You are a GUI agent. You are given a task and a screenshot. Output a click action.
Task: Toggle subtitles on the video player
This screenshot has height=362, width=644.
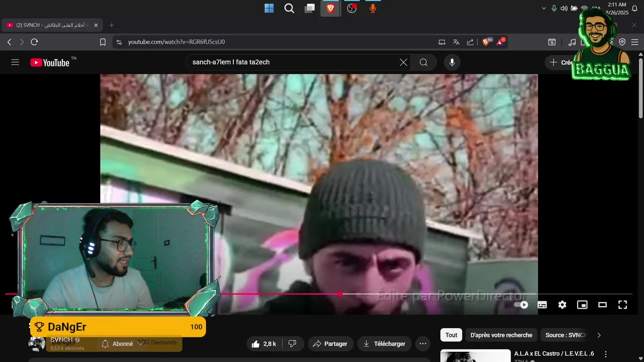(542, 305)
